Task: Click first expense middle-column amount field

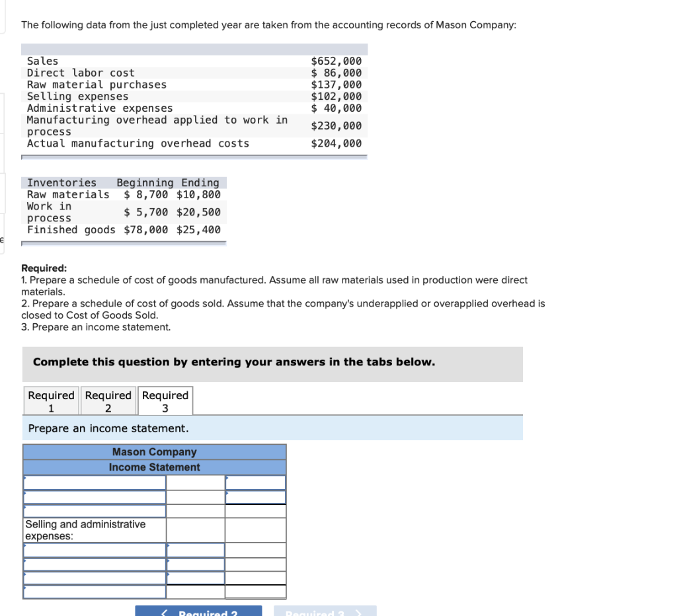Action: point(196,550)
